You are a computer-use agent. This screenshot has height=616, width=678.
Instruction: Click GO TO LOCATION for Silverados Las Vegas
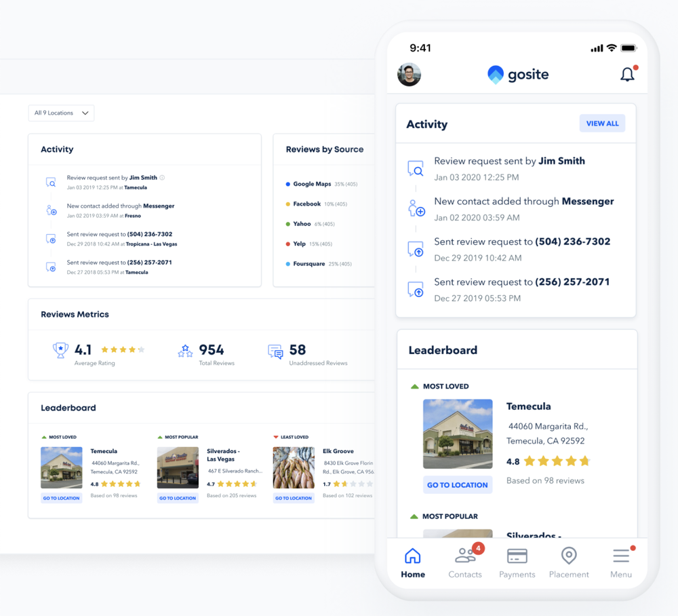point(178,498)
